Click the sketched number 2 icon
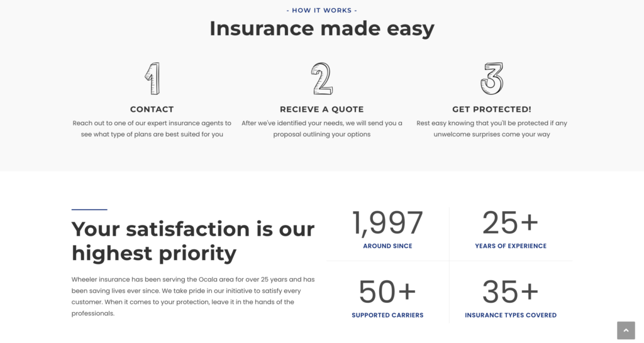Viewport: 644px width, 343px height. 321,79
